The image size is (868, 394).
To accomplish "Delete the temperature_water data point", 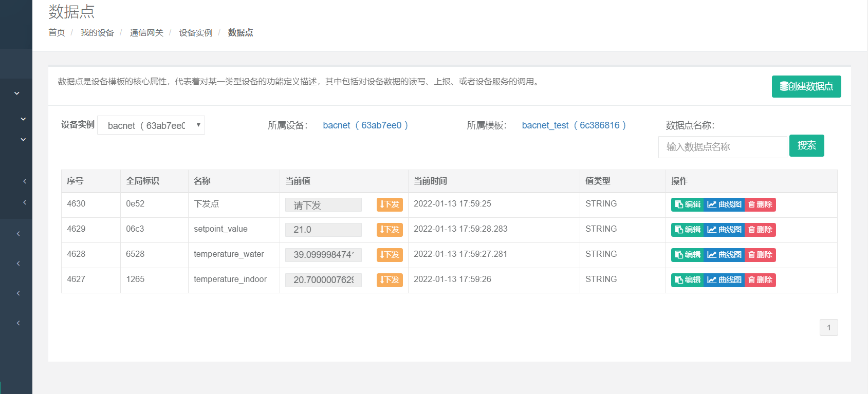I will point(760,255).
